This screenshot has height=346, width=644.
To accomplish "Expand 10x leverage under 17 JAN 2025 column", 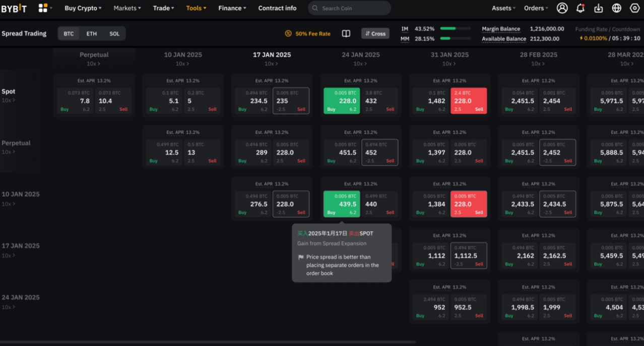I will click(272, 64).
